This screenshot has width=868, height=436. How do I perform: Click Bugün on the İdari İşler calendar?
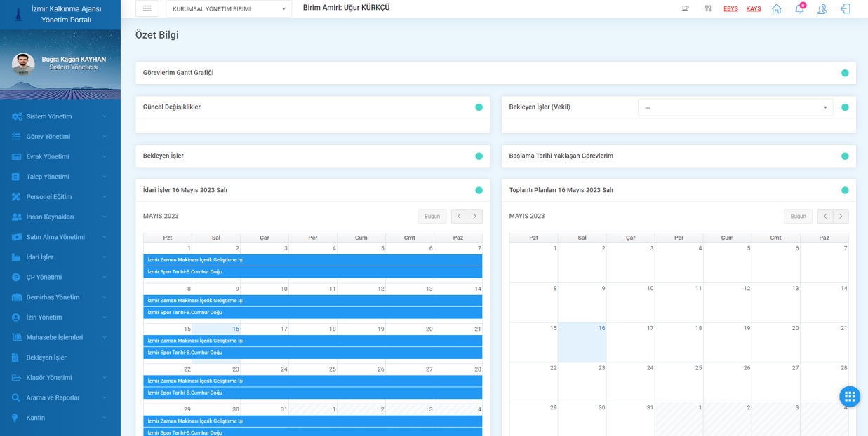coord(432,217)
